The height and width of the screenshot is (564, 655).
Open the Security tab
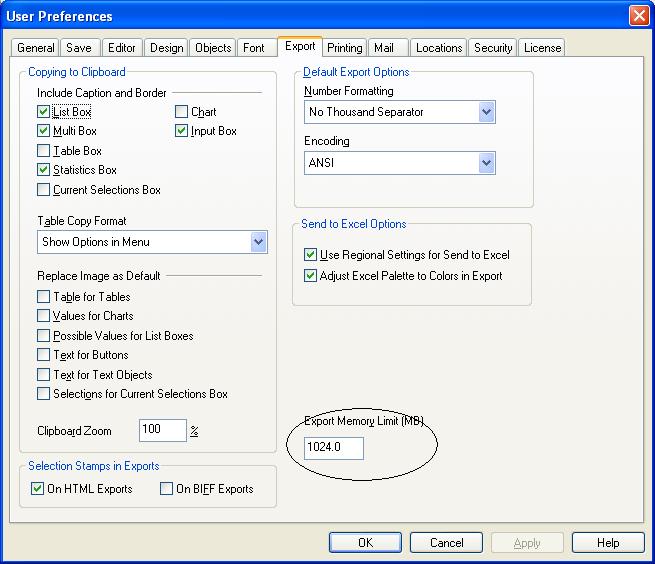[493, 48]
